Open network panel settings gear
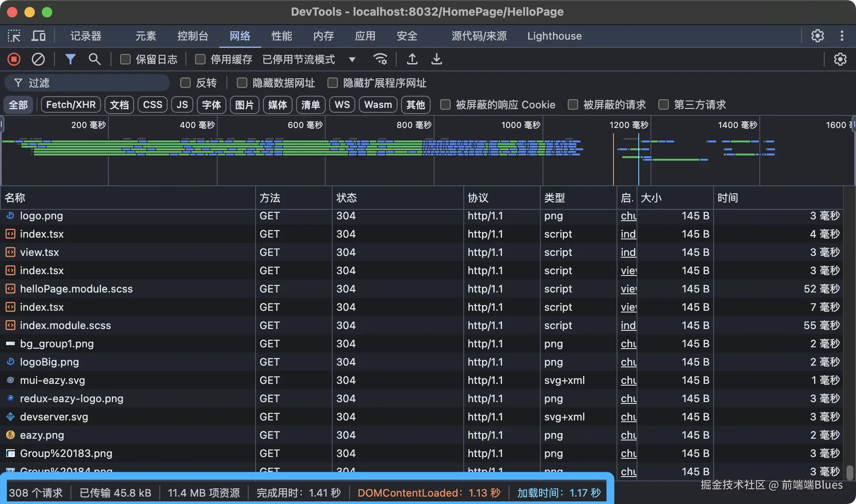856x504 pixels. [840, 59]
